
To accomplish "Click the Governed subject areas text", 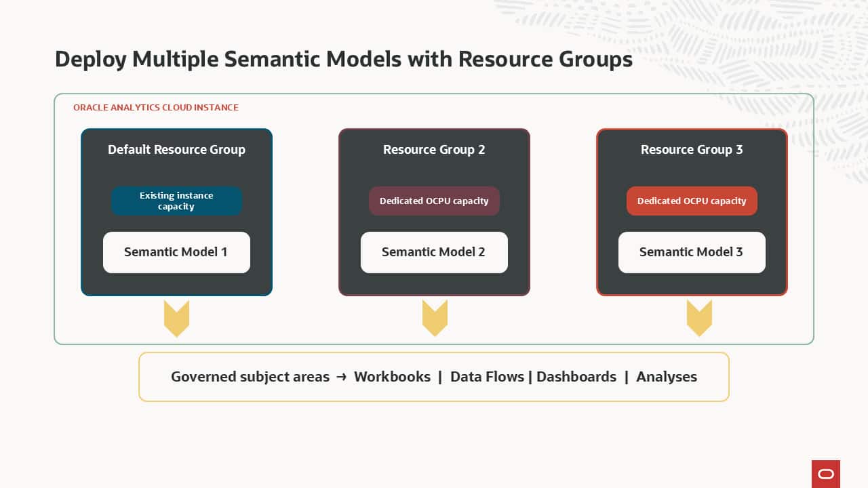I will point(250,377).
